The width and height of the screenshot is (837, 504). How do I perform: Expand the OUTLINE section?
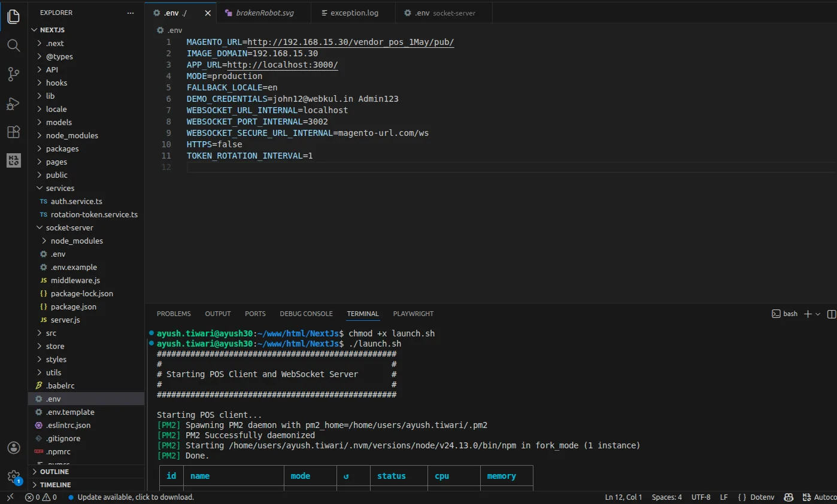(86, 472)
